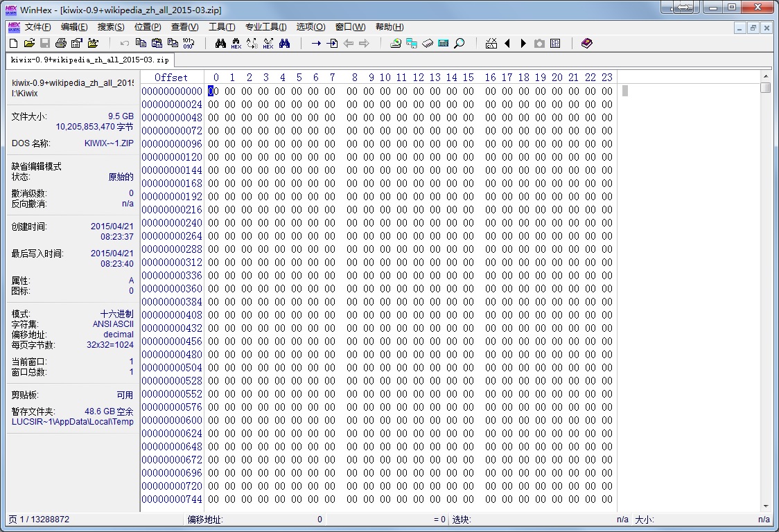This screenshot has width=779, height=532.
Task: Open the 文件(F) menu
Action: pos(37,27)
